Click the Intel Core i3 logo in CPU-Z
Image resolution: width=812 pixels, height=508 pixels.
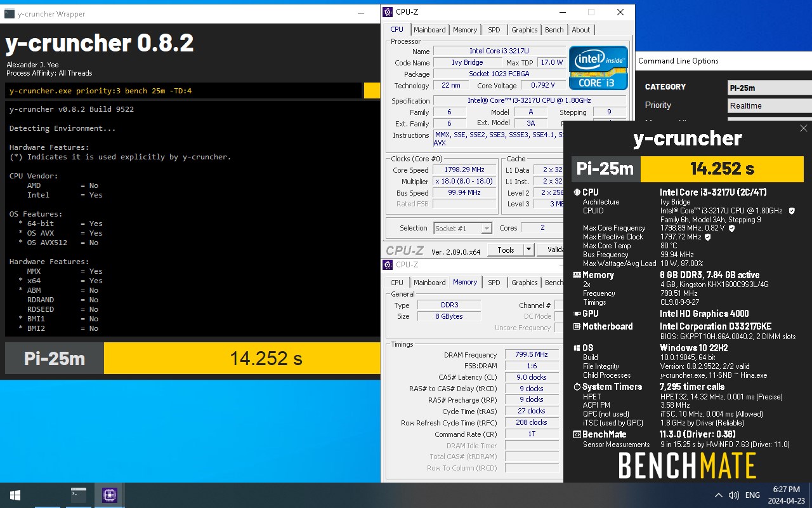click(x=598, y=67)
